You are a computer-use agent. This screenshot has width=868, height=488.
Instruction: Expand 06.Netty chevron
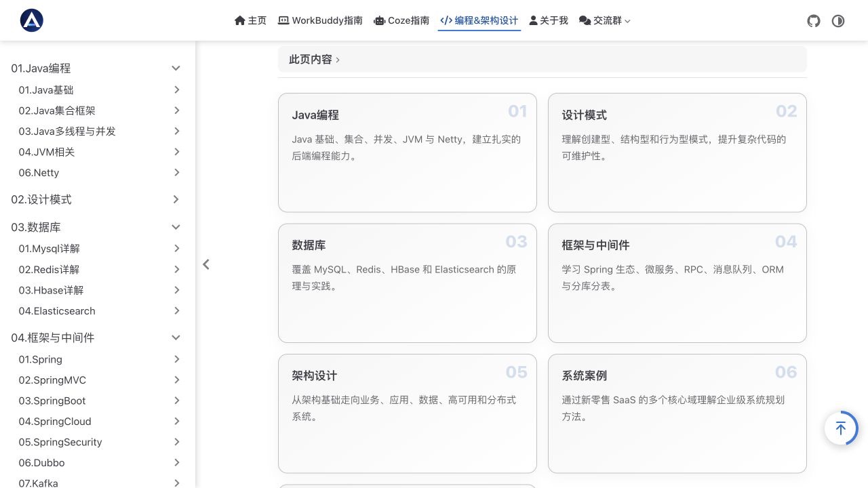click(176, 172)
